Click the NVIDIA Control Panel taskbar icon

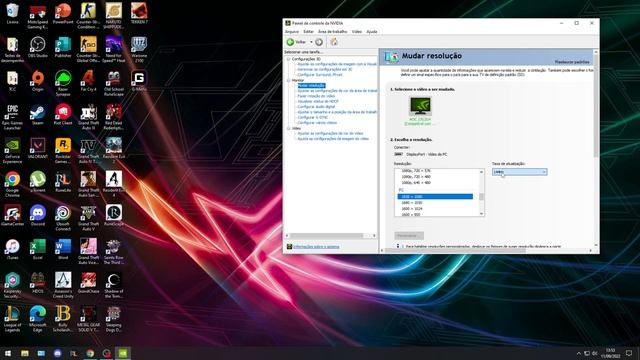(x=123, y=353)
